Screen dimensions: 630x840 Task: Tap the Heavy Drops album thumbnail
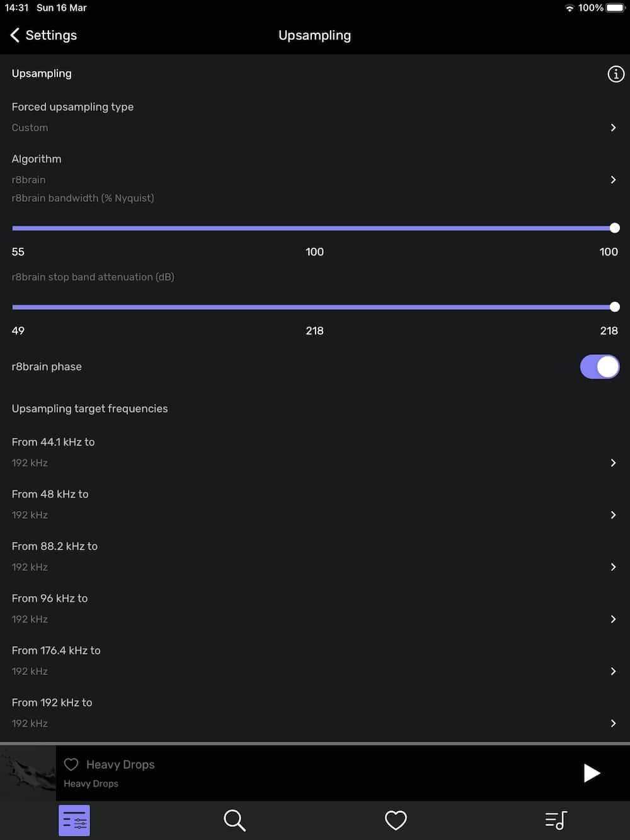pyautogui.click(x=28, y=774)
